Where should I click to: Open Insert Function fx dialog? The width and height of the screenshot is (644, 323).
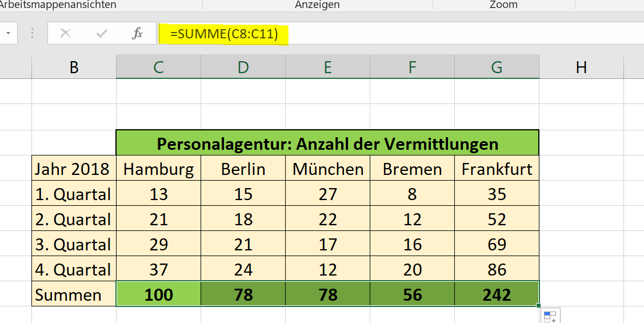pyautogui.click(x=138, y=33)
